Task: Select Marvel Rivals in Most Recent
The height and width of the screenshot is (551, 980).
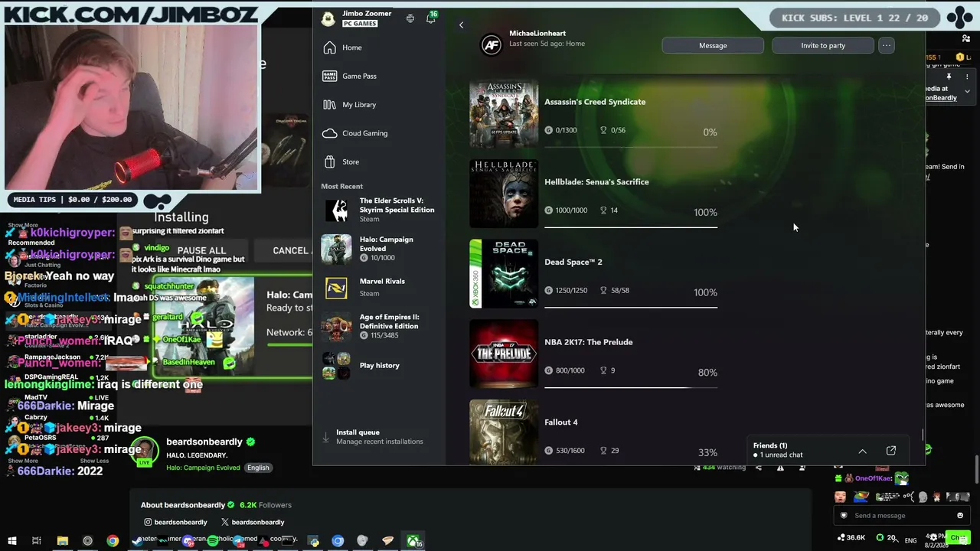Action: click(x=379, y=287)
